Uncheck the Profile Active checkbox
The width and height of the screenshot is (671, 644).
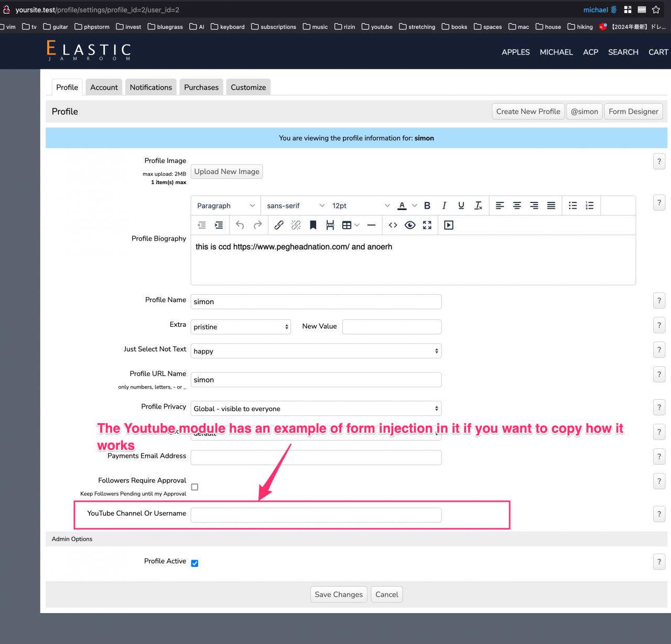194,563
